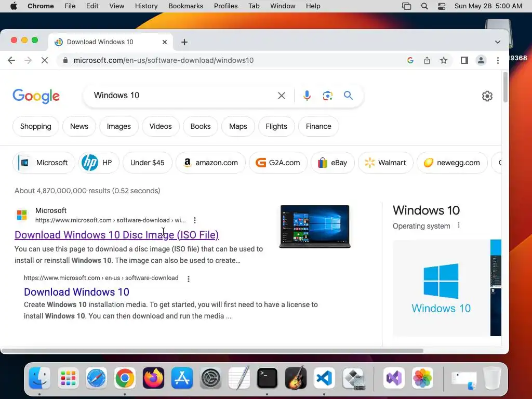532x399 pixels.
Task: Bookmark this page with the star
Action: (x=444, y=60)
